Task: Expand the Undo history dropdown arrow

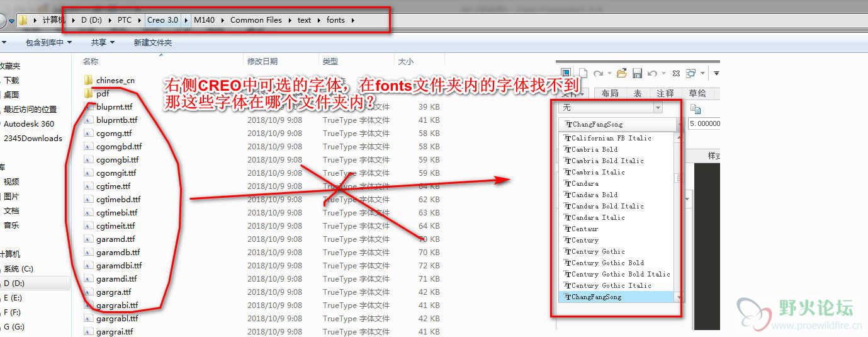Action: pos(663,73)
